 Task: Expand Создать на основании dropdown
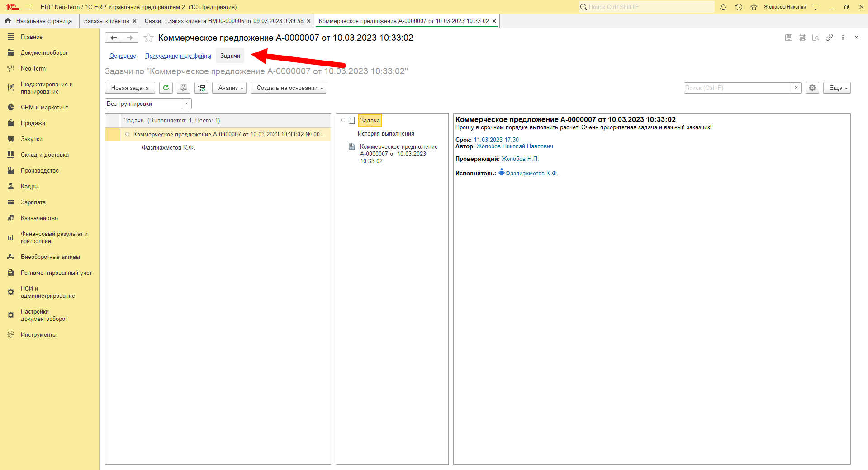tap(288, 88)
